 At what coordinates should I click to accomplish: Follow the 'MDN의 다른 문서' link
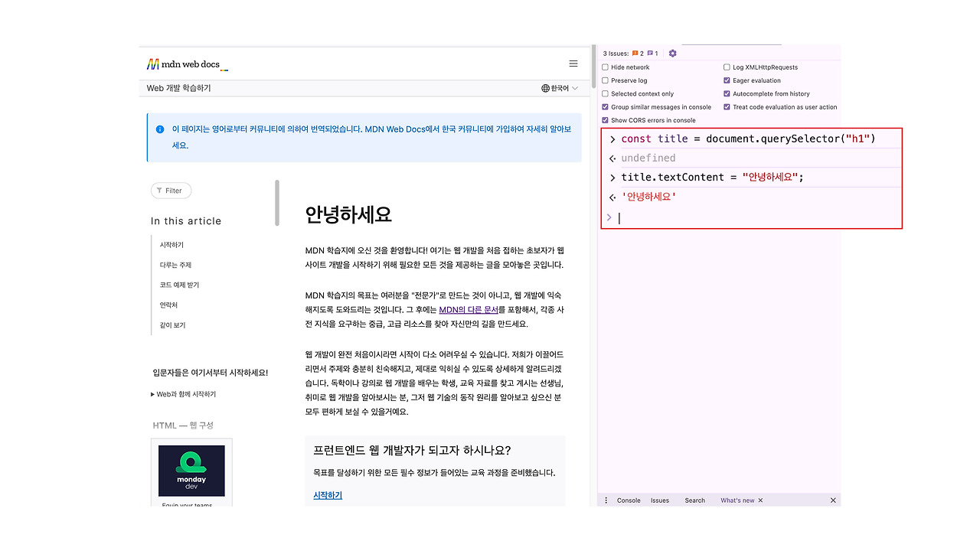(469, 310)
